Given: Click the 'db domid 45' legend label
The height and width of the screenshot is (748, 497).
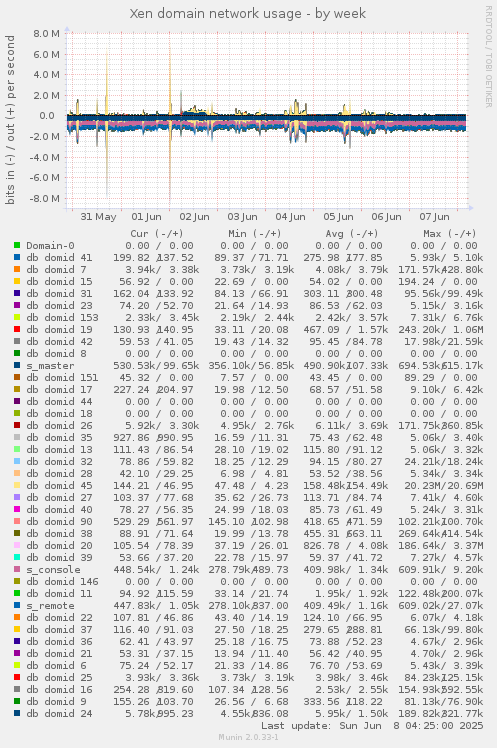Looking at the screenshot, I should 59,486.
